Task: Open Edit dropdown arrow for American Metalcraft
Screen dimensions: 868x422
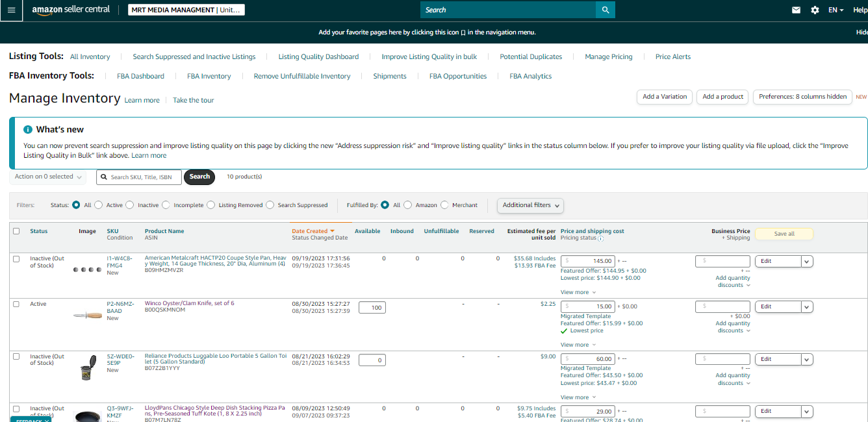Action: [807, 261]
